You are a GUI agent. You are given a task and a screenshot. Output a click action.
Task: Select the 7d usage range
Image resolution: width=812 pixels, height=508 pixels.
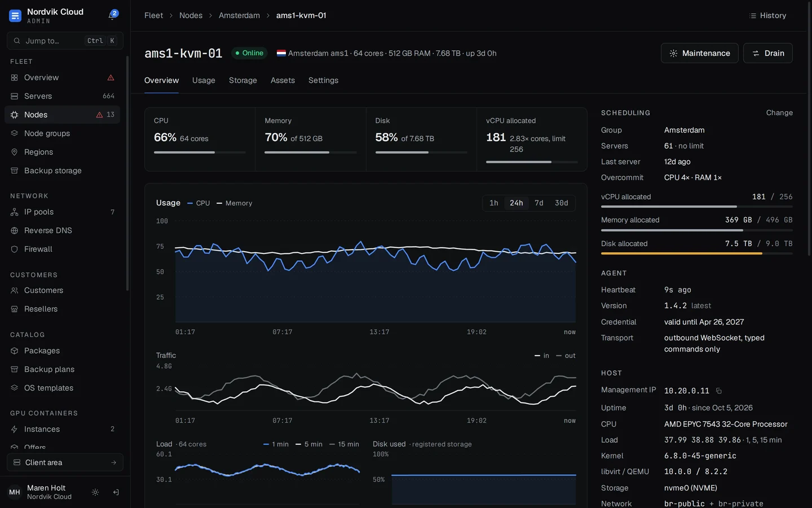[x=539, y=203]
